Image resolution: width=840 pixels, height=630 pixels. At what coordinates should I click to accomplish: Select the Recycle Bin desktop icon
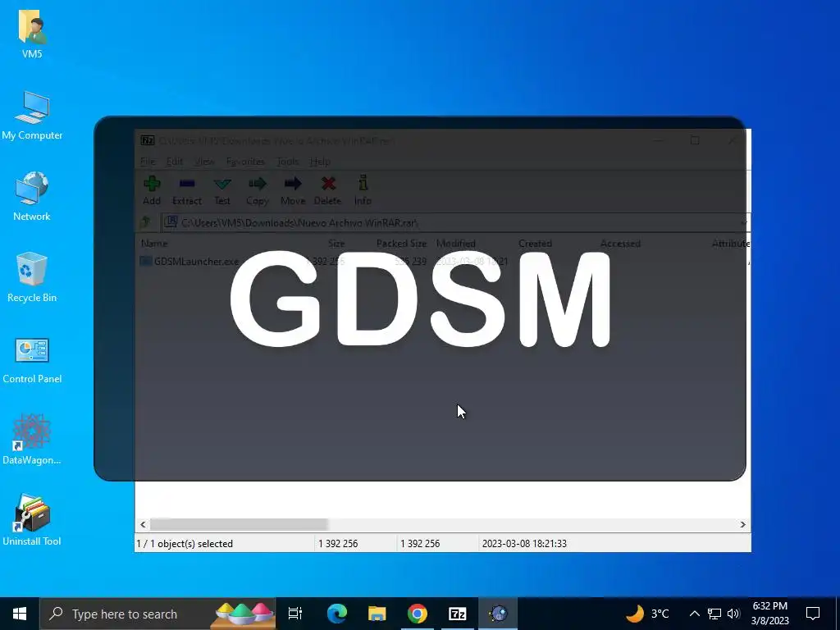pos(32,277)
